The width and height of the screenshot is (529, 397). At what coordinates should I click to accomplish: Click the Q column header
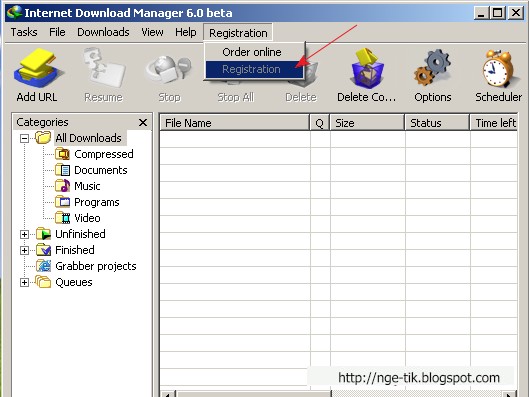tap(319, 123)
